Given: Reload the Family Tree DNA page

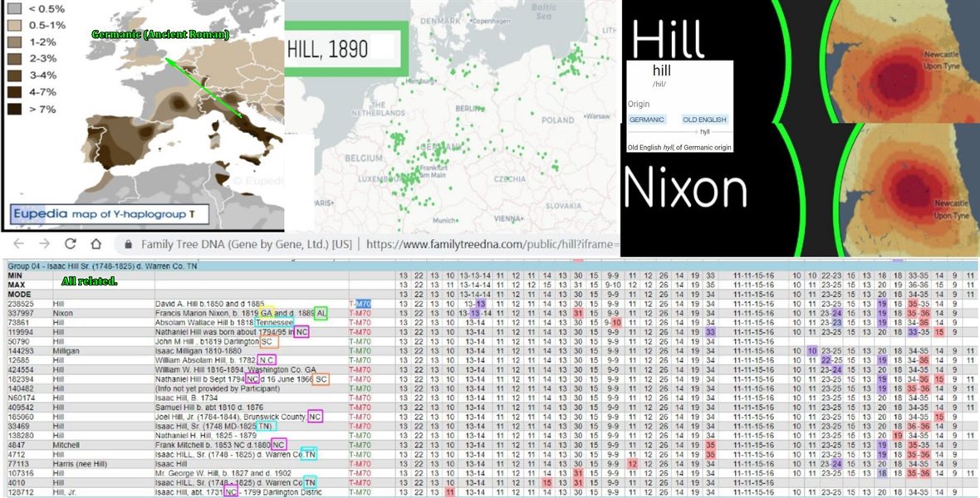Looking at the screenshot, I should coord(70,244).
